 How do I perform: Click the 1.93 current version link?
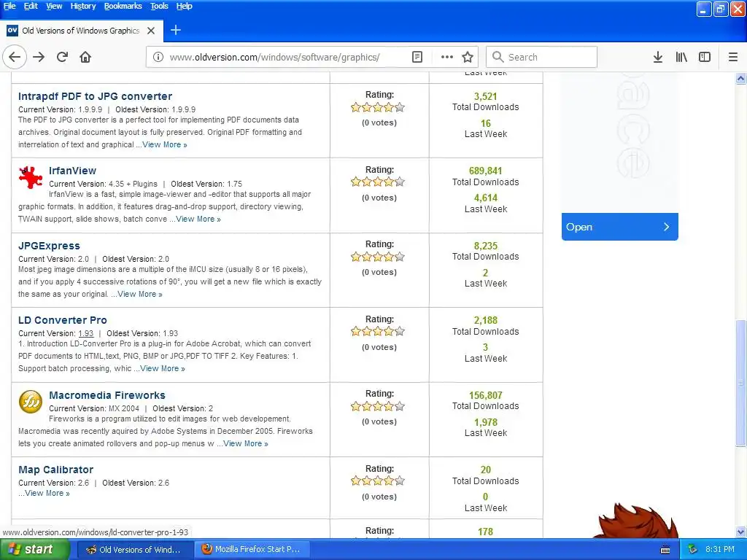pyautogui.click(x=86, y=333)
